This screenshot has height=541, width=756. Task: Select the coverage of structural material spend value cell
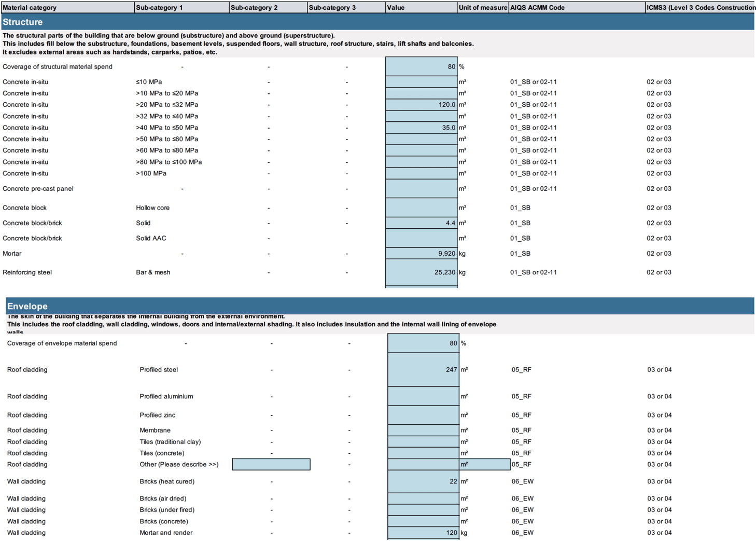421,66
